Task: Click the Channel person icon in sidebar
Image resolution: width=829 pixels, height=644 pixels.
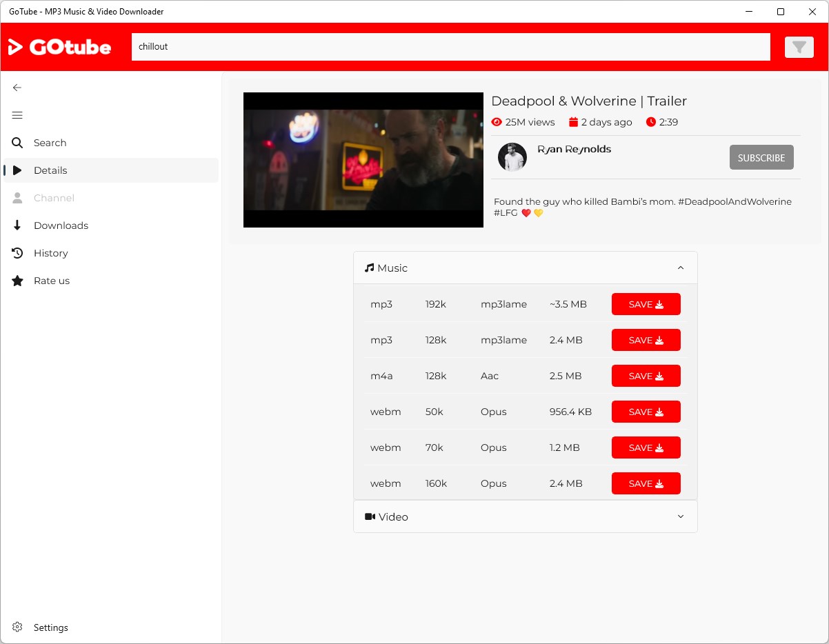Action: click(17, 198)
